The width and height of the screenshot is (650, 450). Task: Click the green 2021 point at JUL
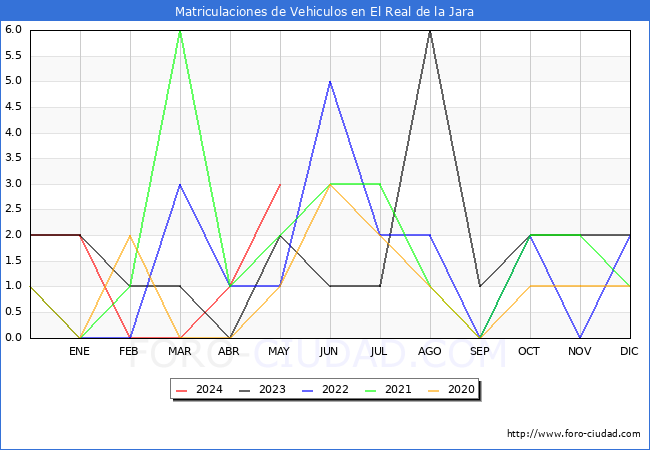click(x=380, y=184)
